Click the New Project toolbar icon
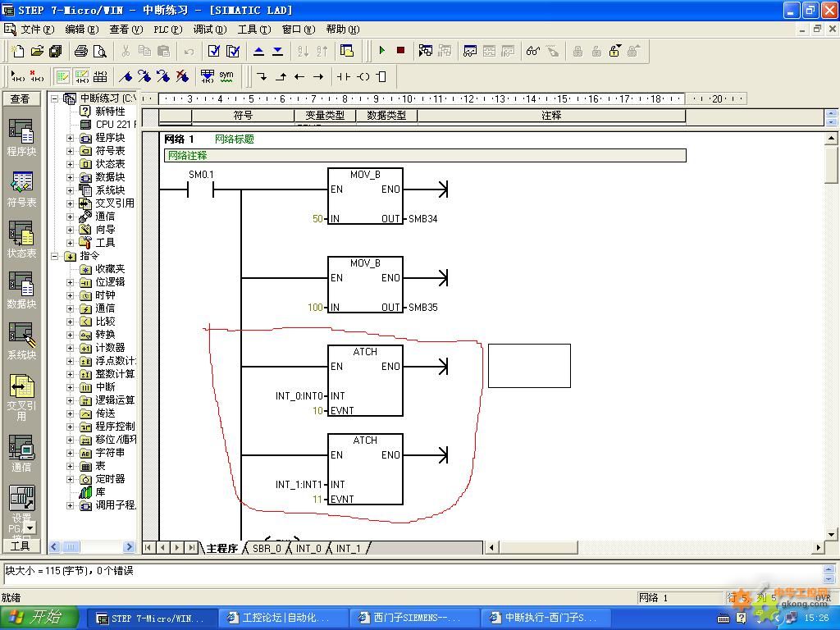The width and height of the screenshot is (840, 630). tap(18, 51)
